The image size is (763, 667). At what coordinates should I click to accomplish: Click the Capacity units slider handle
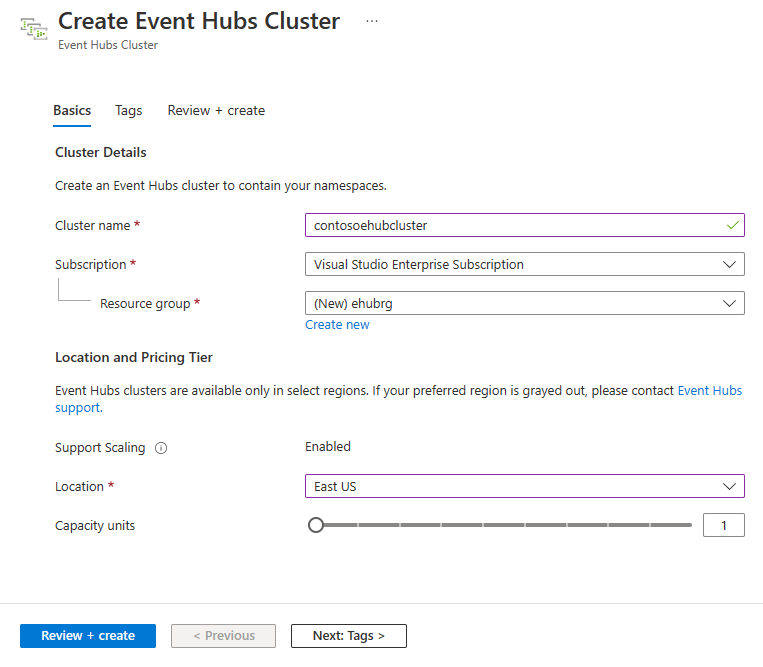click(x=316, y=525)
